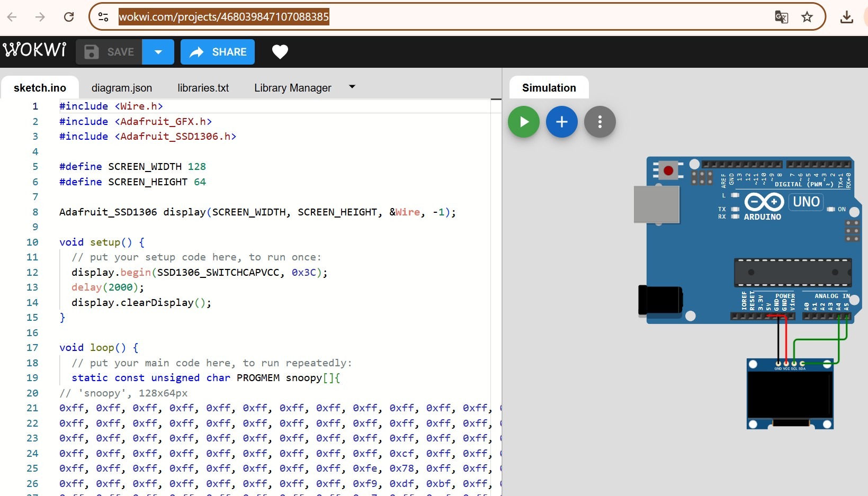
Task: Add a new part with the blue plus button
Action: coord(562,122)
